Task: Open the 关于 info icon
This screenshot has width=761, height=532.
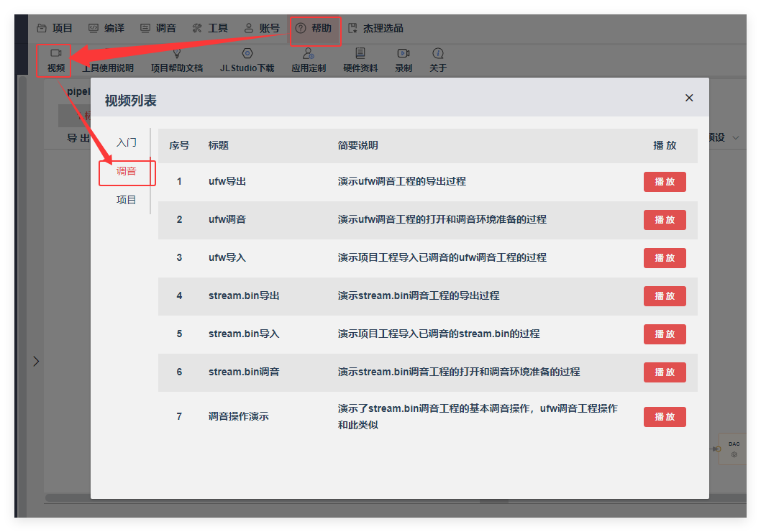Action: coord(438,53)
